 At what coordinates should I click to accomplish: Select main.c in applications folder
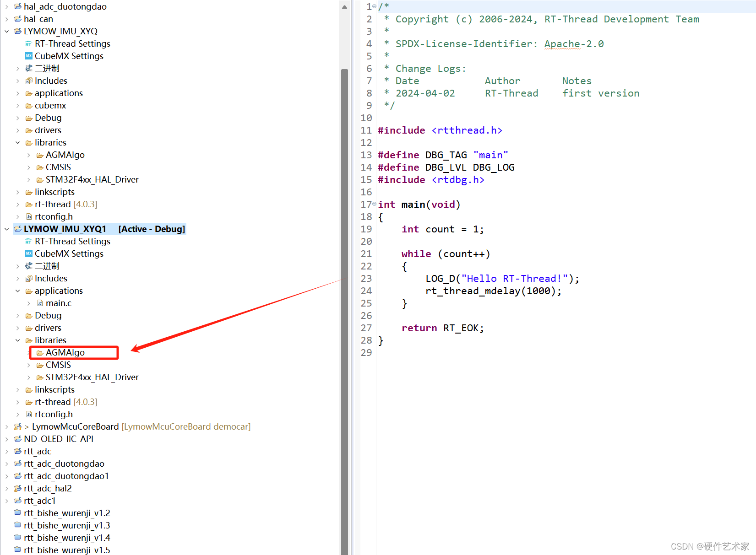click(59, 303)
